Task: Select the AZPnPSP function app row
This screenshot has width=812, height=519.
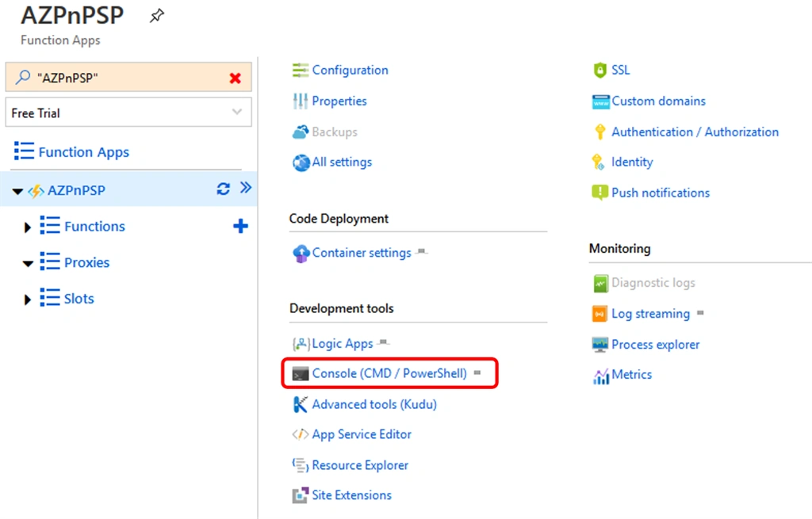Action: (128, 189)
